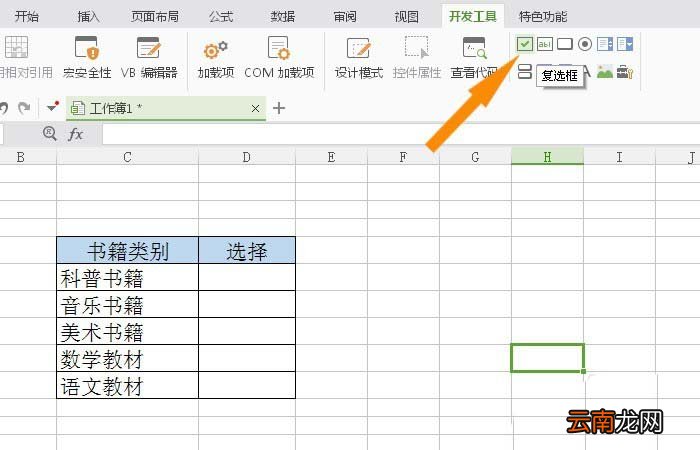This screenshot has width=700, height=450.
Task: Open the other controls toolbox icon
Action: point(625,71)
